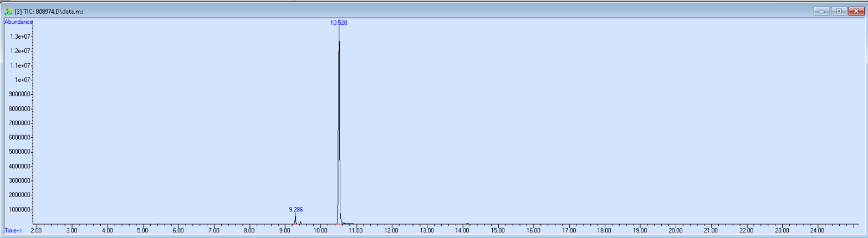Click the peak label 9.286
868x238 pixels.
pos(296,209)
